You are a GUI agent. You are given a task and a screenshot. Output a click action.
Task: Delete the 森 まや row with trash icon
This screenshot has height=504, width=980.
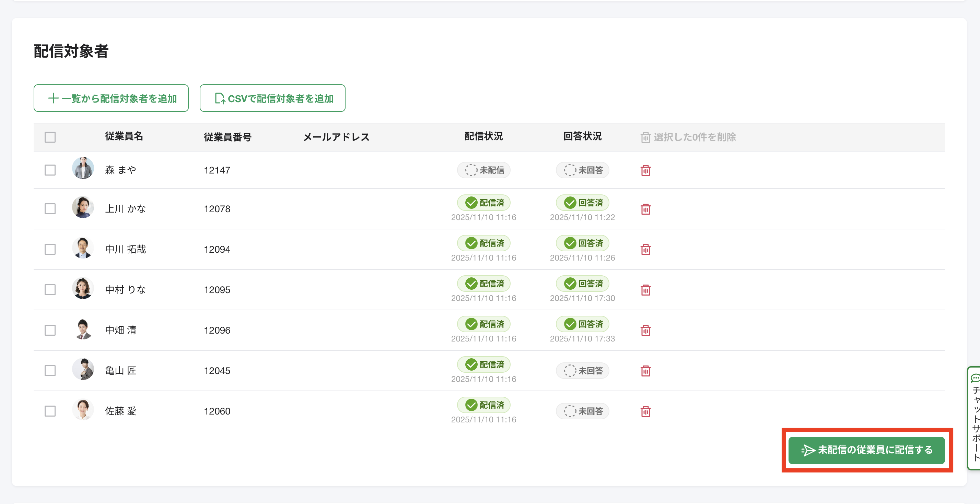coord(645,170)
